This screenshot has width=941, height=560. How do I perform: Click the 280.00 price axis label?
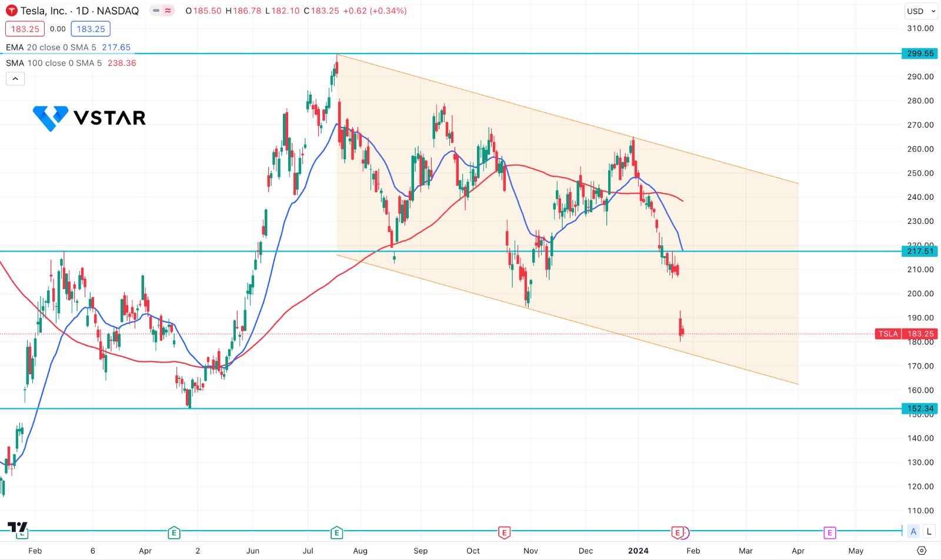tap(920, 100)
